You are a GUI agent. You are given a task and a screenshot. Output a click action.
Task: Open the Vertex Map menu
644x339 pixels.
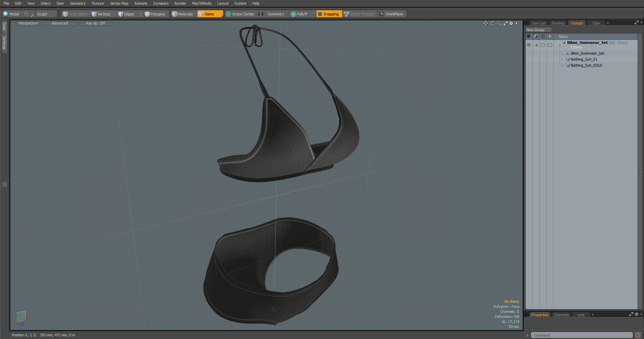[119, 3]
